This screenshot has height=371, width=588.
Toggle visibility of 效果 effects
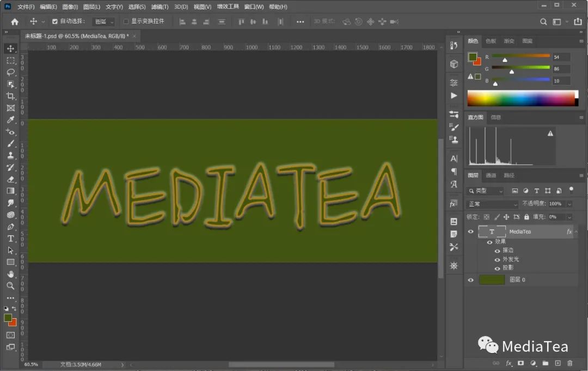[x=489, y=242]
